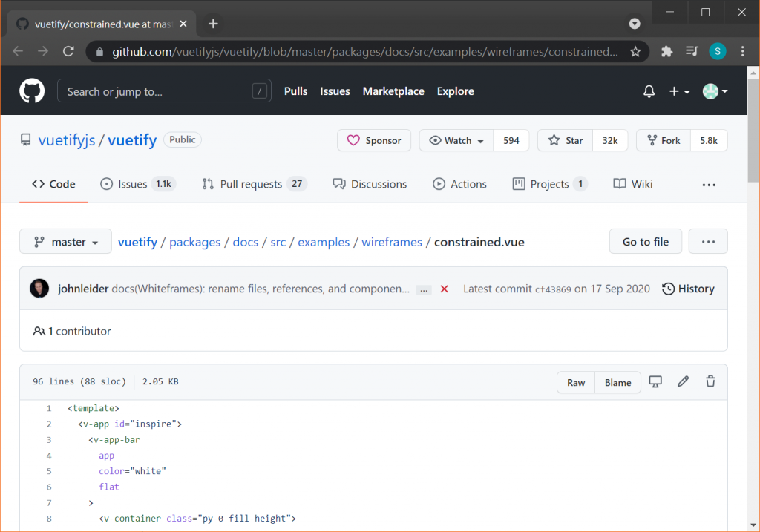Go forward in browser history
The height and width of the screenshot is (532, 760).
(x=43, y=51)
